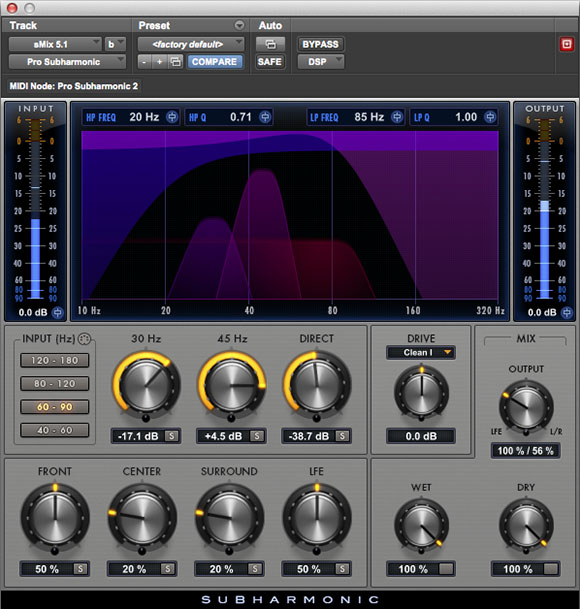This screenshot has width=580, height=609.
Task: Solo the DIRECT signal
Action: pos(342,436)
